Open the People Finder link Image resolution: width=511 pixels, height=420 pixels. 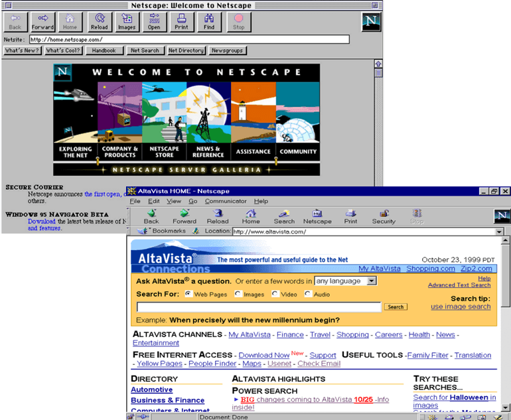point(212,364)
